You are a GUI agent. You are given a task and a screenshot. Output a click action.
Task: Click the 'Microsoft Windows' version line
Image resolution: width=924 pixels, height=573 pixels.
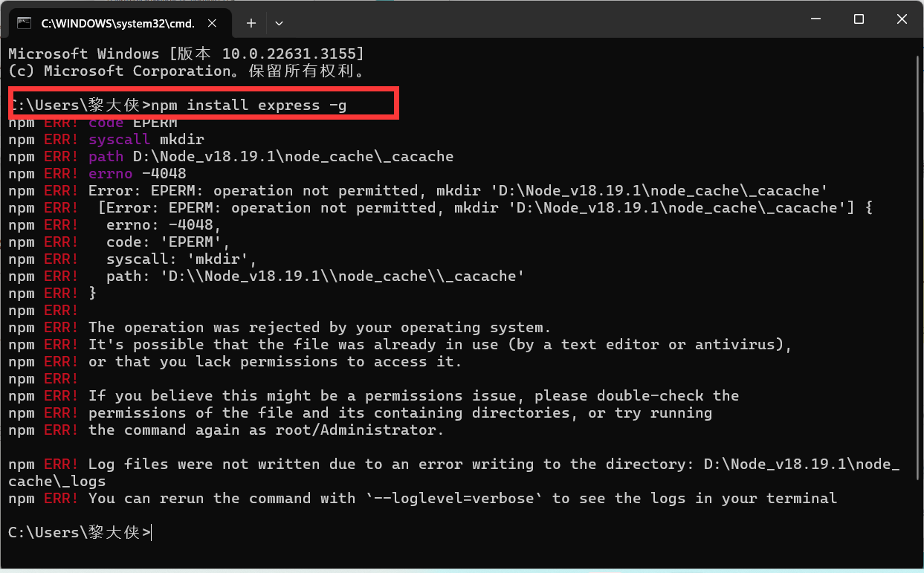pyautogui.click(x=187, y=54)
